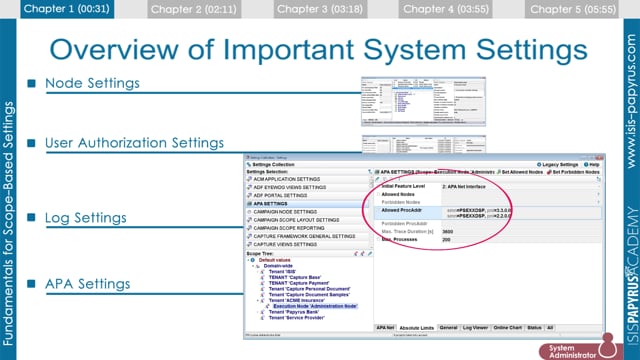This screenshot has width=640, height=360.
Task: Open Legacy Settings
Action: tap(557, 164)
